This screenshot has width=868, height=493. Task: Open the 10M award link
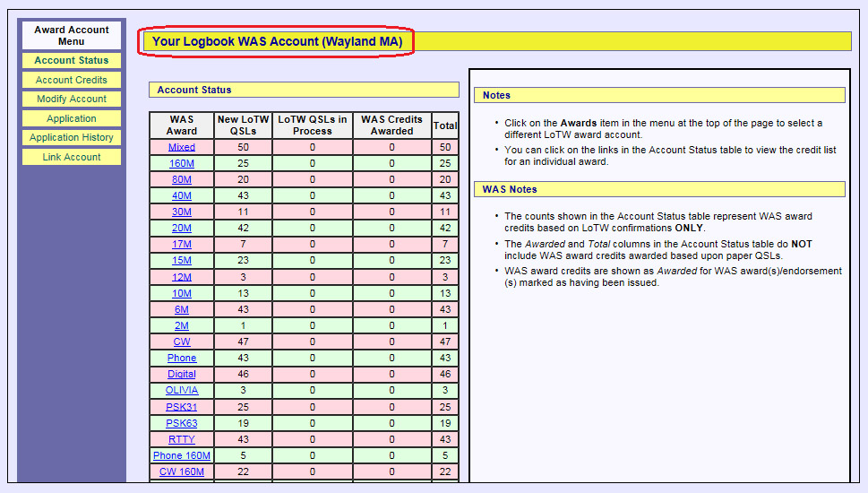[x=182, y=293]
